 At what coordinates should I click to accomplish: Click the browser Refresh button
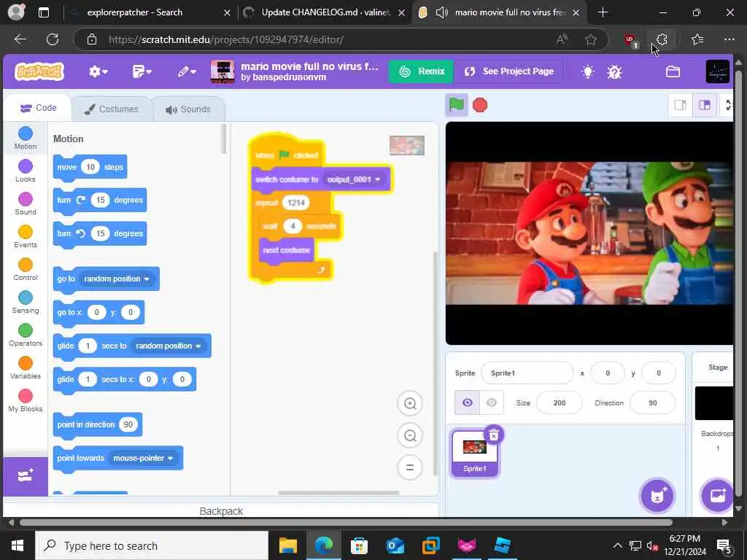pos(53,39)
